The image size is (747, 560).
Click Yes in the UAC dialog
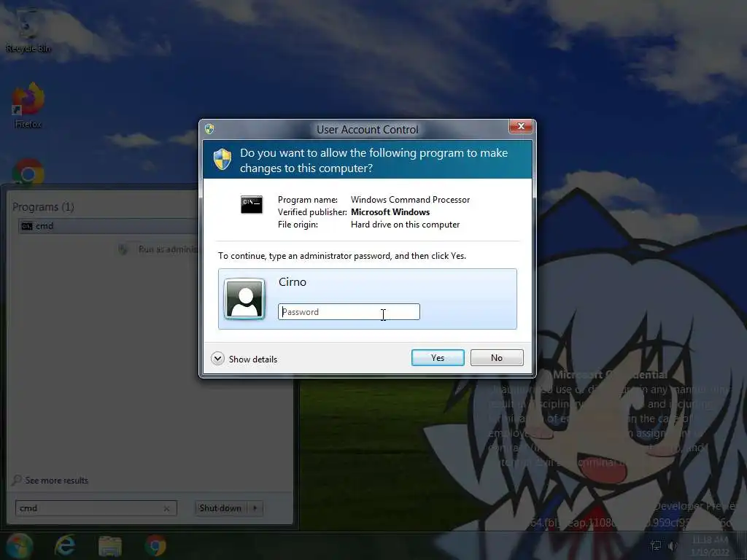pos(438,357)
